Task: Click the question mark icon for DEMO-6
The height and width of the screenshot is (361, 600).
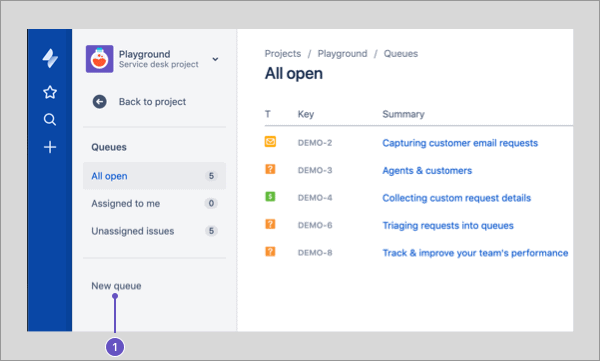Action: pyautogui.click(x=270, y=224)
